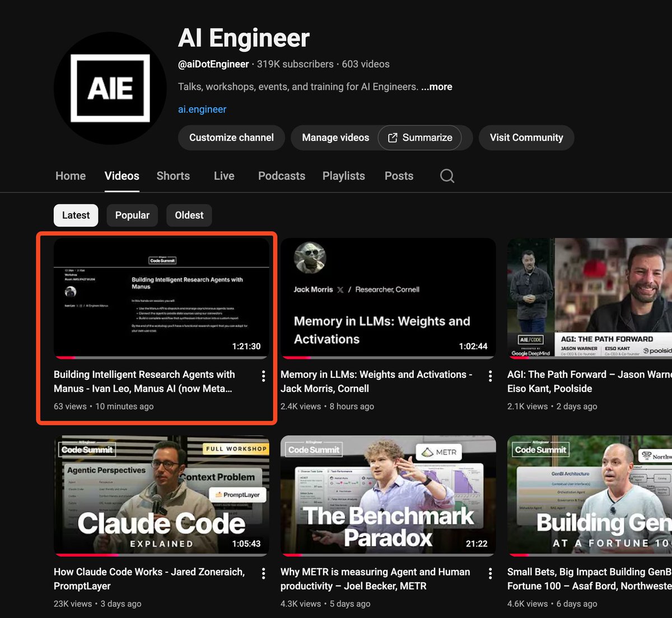Click watch progress bar under Claude Code Explained
The width and height of the screenshot is (672, 618).
161,555
